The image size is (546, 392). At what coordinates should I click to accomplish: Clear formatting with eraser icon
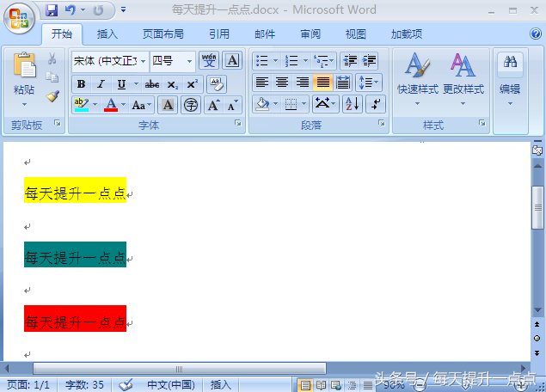217,84
